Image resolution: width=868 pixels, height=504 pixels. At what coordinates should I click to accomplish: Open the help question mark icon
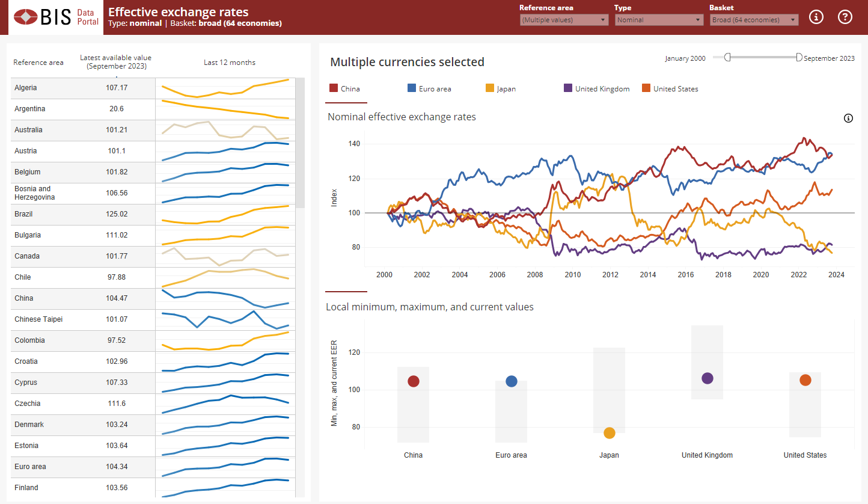[845, 17]
